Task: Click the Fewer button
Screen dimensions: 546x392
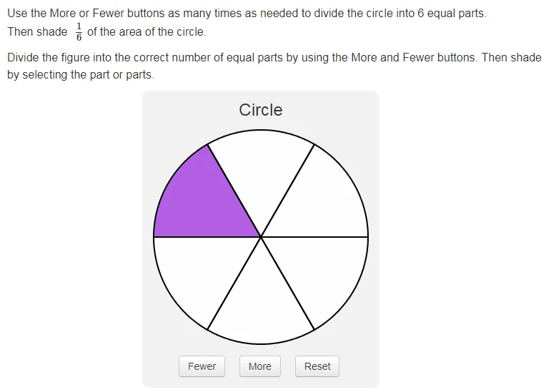Action: click(x=202, y=366)
